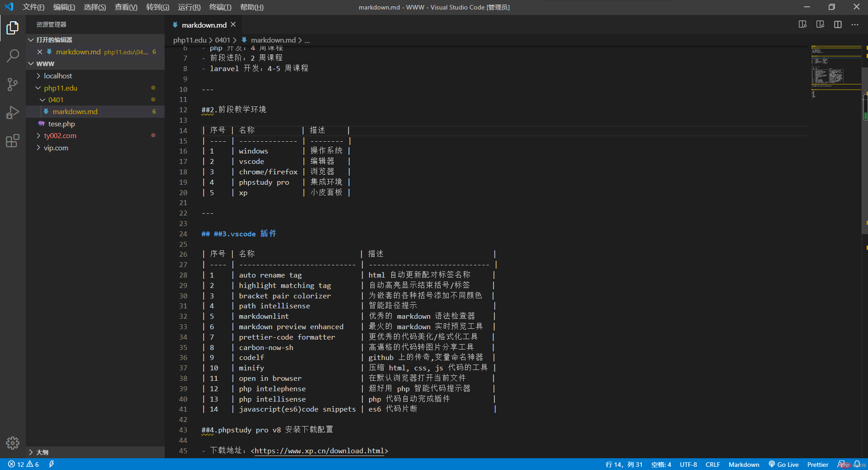This screenshot has width=868, height=470.
Task: Open the 查看(V) menu
Action: [x=126, y=7]
